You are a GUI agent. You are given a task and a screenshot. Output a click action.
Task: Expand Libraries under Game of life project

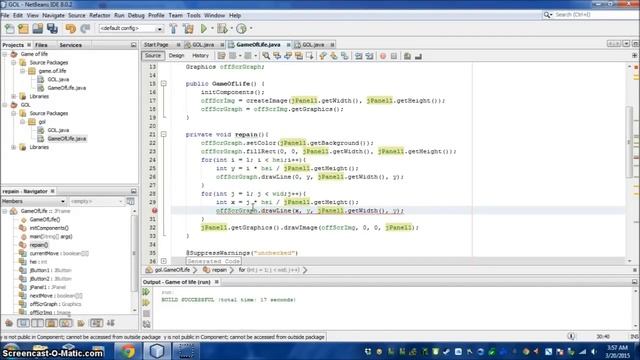click(14, 96)
